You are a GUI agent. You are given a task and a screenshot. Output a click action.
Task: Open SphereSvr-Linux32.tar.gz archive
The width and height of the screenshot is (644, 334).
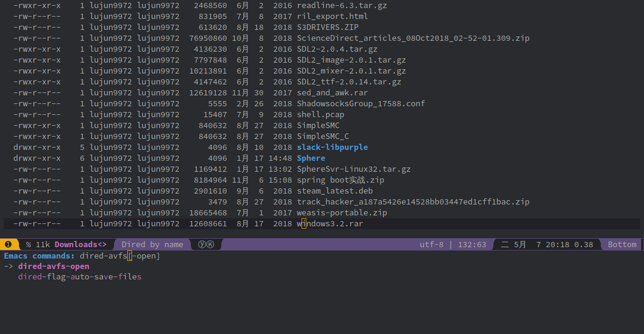coord(353,169)
